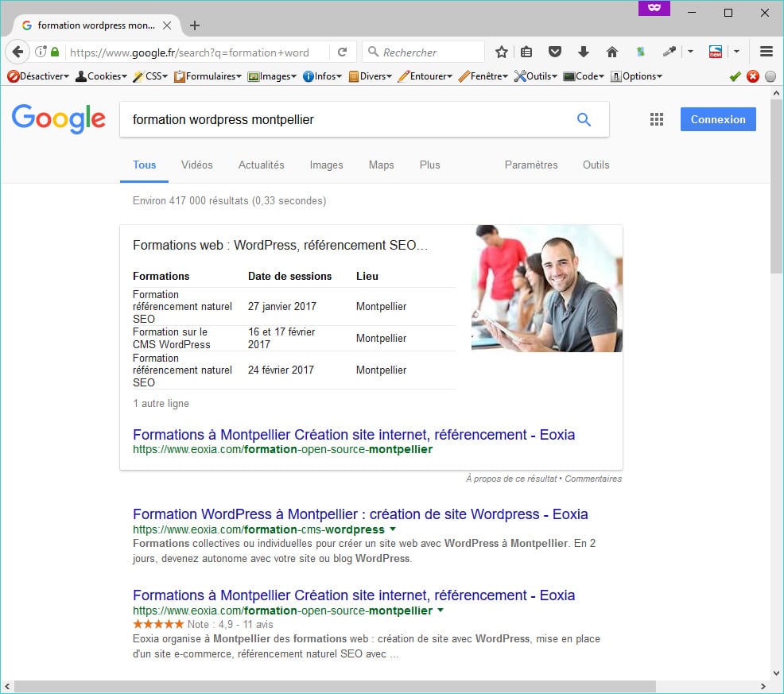Viewport: 784px width, 694px height.
Task: Open Formation WordPress à Montpellier result
Action: [360, 514]
